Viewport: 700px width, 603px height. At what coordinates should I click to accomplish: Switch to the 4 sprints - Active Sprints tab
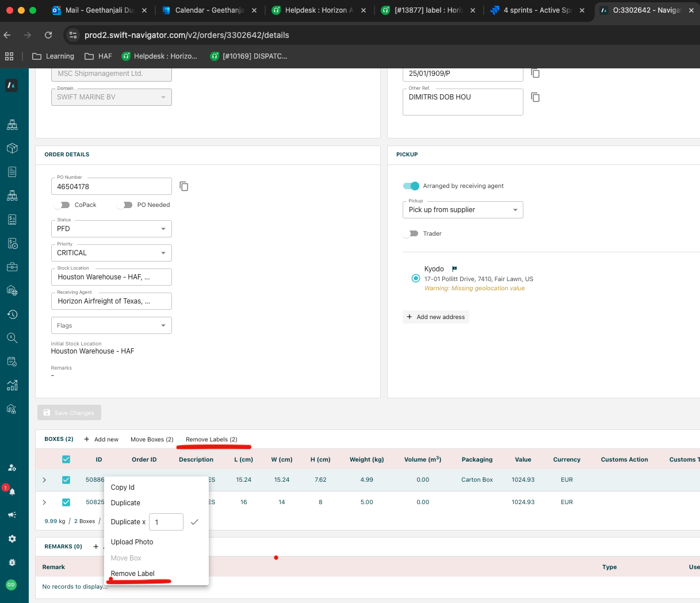pos(537,10)
